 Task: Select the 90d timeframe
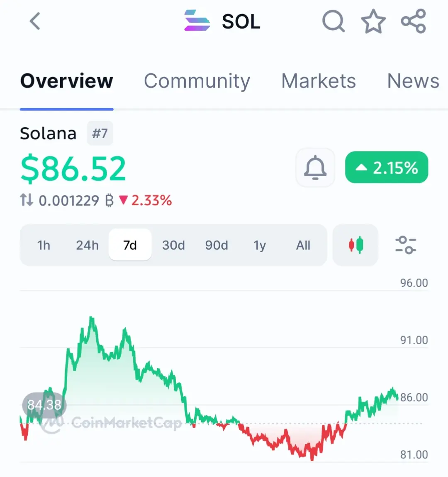click(217, 245)
